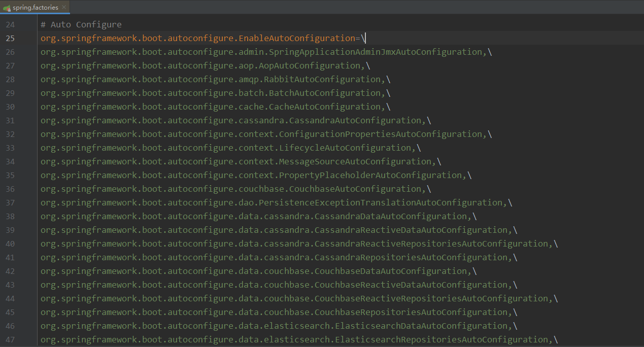
Task: Click the '# Auto Configure' comment line
Action: (x=81, y=25)
